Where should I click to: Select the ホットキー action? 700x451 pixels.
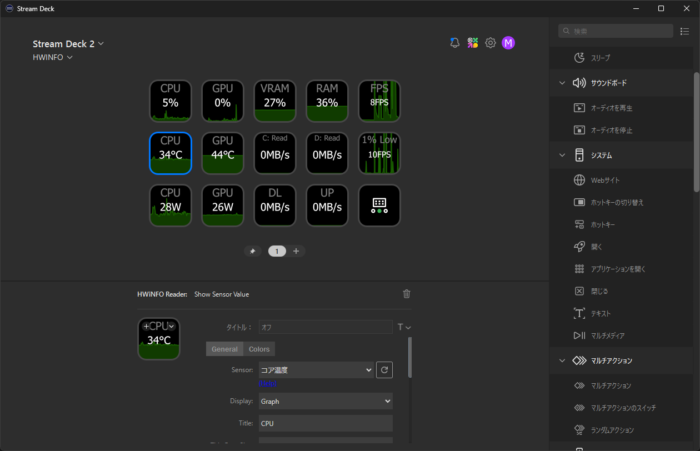pyautogui.click(x=621, y=225)
